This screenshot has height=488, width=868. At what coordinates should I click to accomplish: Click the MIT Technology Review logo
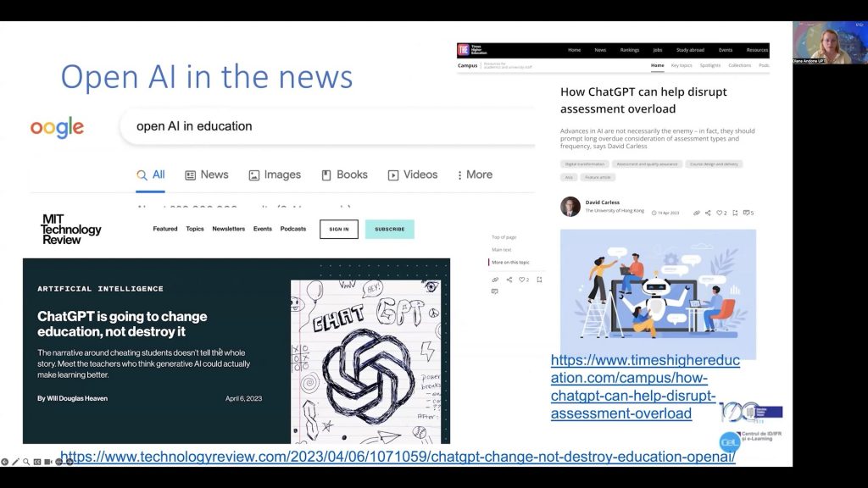coord(71,229)
